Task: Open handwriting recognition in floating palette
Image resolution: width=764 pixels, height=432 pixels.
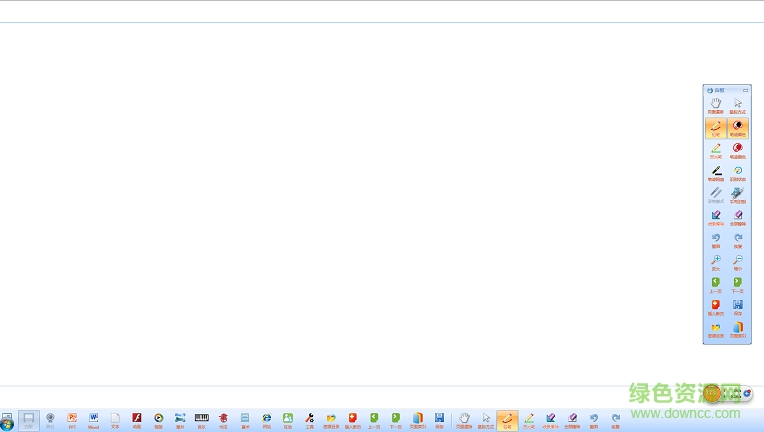Action: click(x=738, y=195)
